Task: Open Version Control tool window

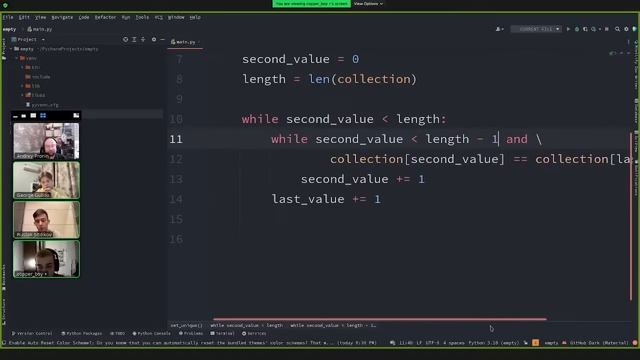Action: pos(32,333)
